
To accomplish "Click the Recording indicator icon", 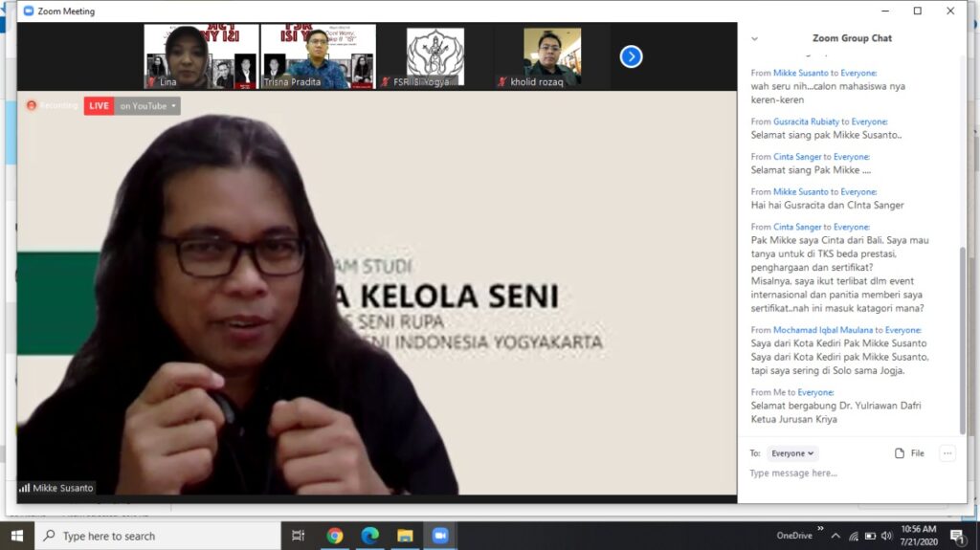I will tap(32, 105).
